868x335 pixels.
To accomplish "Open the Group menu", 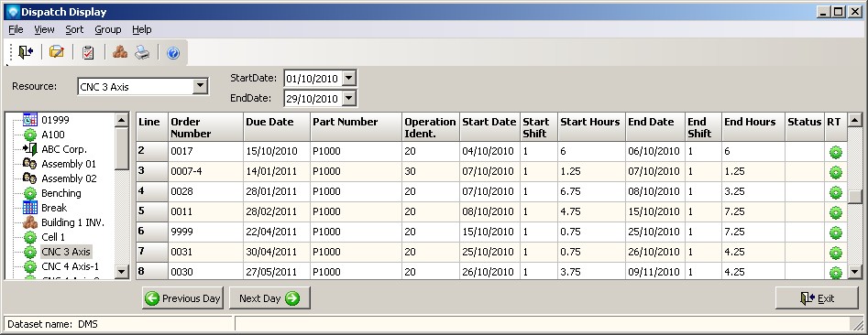I will [x=108, y=29].
